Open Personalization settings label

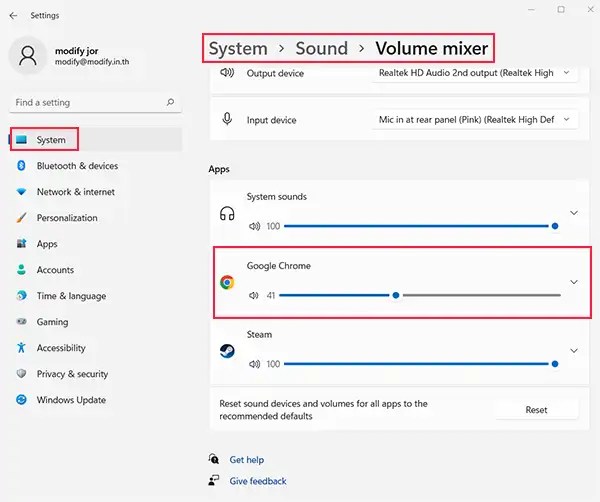click(67, 218)
